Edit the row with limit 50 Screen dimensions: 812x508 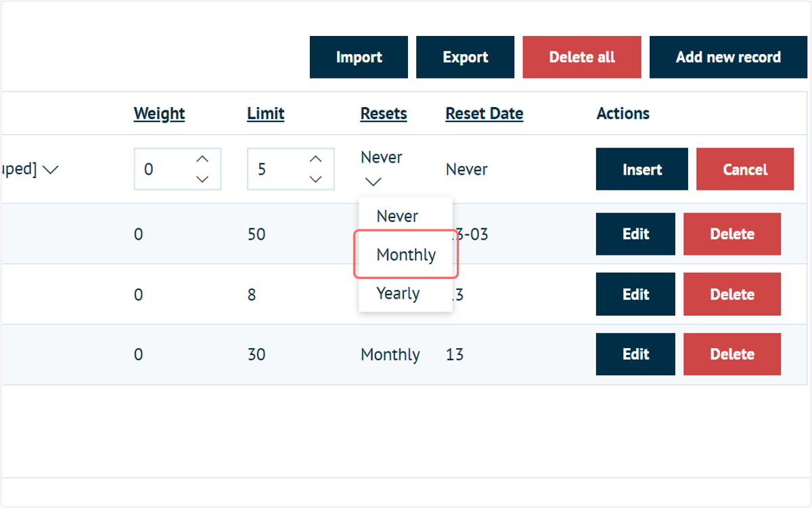635,234
